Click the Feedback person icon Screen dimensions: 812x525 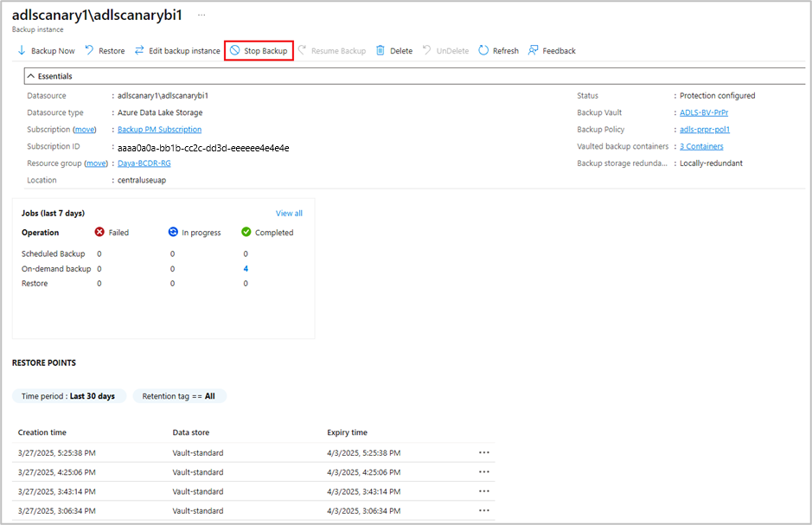click(x=533, y=50)
